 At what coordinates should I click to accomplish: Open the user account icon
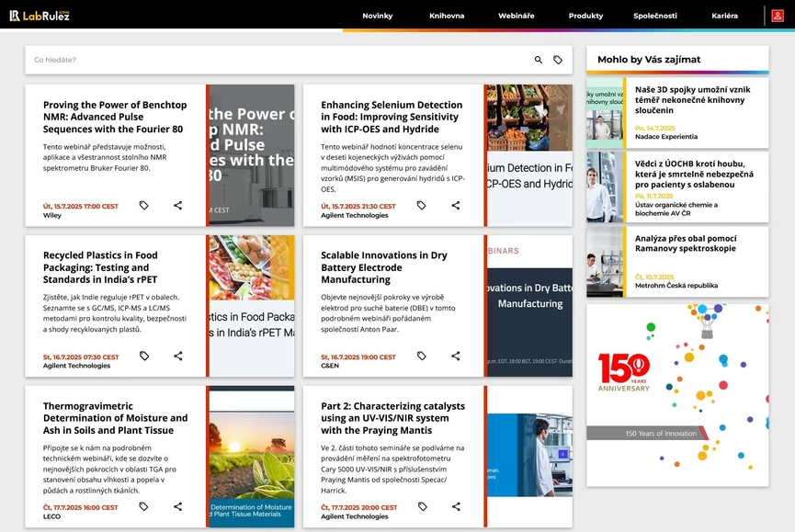coord(778,16)
